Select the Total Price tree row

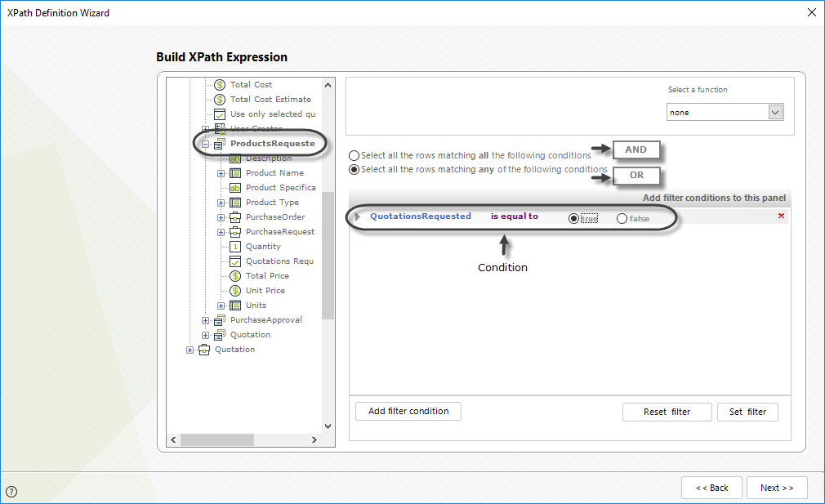coord(267,276)
